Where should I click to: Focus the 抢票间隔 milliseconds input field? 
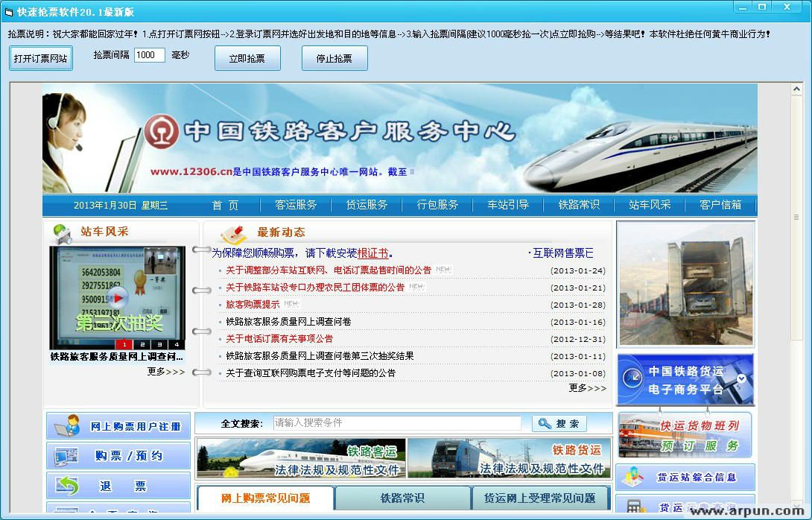tap(149, 55)
